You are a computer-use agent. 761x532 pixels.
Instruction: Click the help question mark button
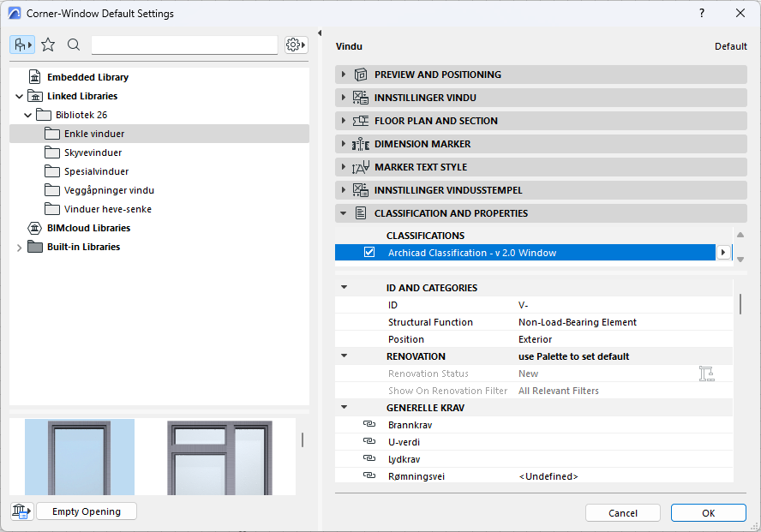coord(701,13)
